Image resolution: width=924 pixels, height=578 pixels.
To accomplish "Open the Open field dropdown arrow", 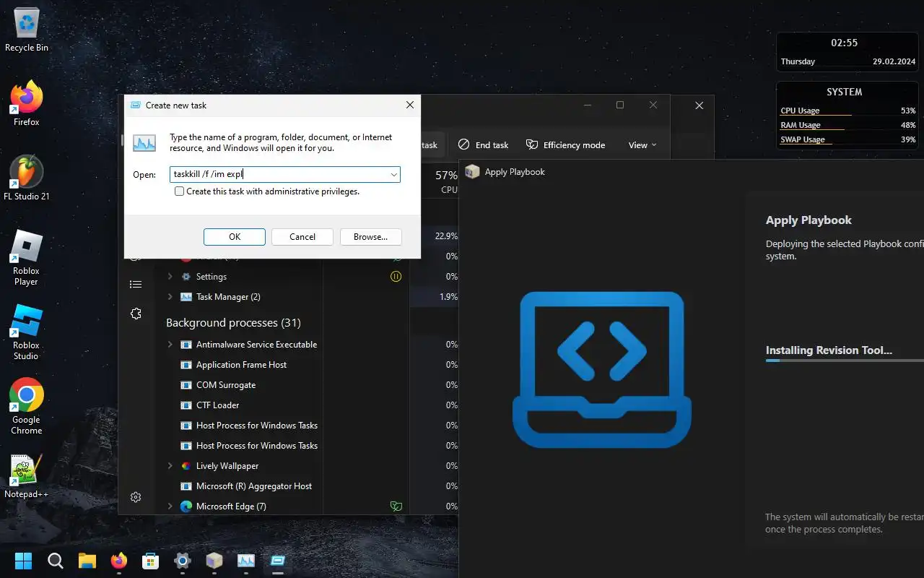I will tap(394, 174).
